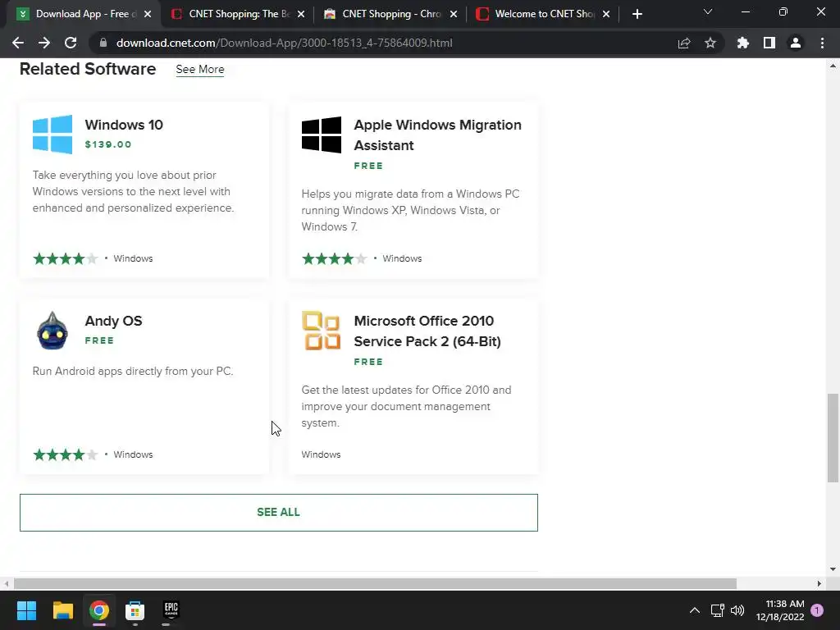Click the Windows 10 logo icon
Screen dimensions: 840x630
tap(52, 135)
